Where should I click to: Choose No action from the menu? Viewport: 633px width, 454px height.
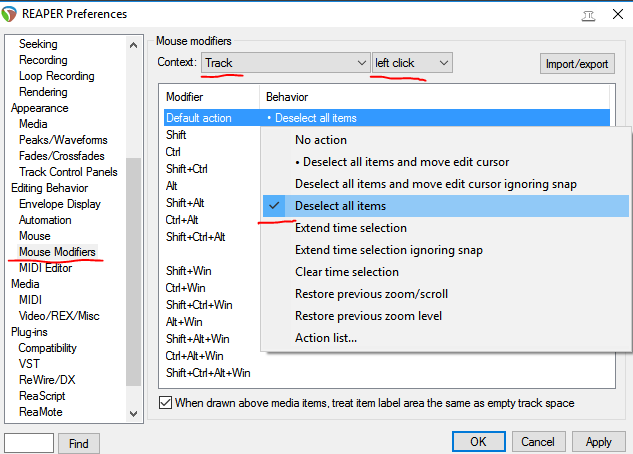[x=321, y=140]
